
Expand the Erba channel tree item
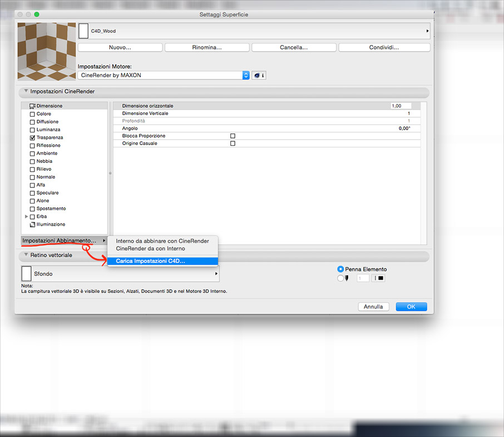[x=26, y=216]
